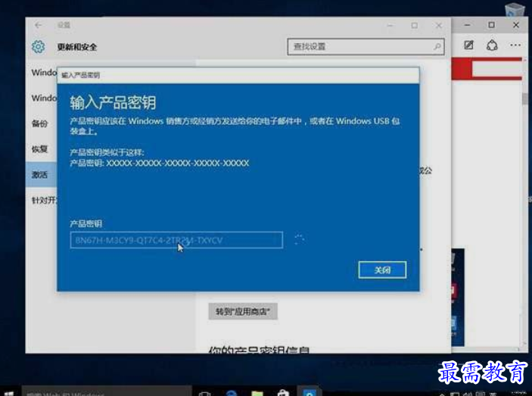
Task: Select 激活 in the Settings sidebar
Action: 41,174
